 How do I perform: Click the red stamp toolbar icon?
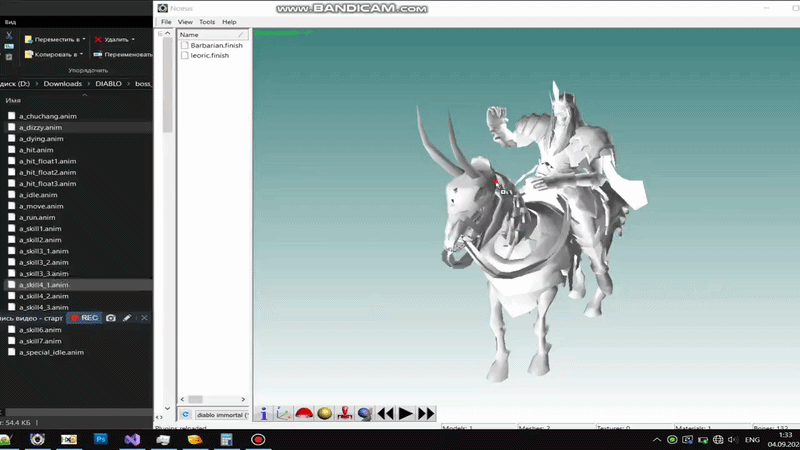(x=345, y=413)
